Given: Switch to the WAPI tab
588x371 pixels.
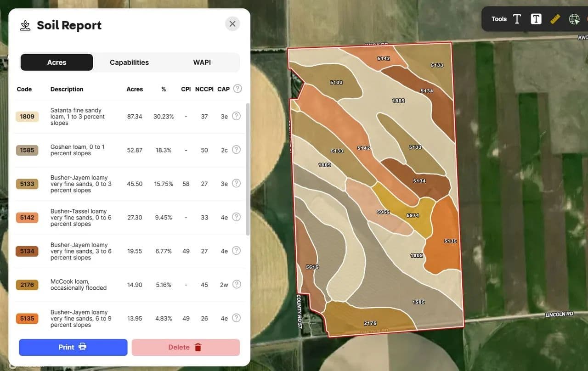Looking at the screenshot, I should pyautogui.click(x=202, y=62).
